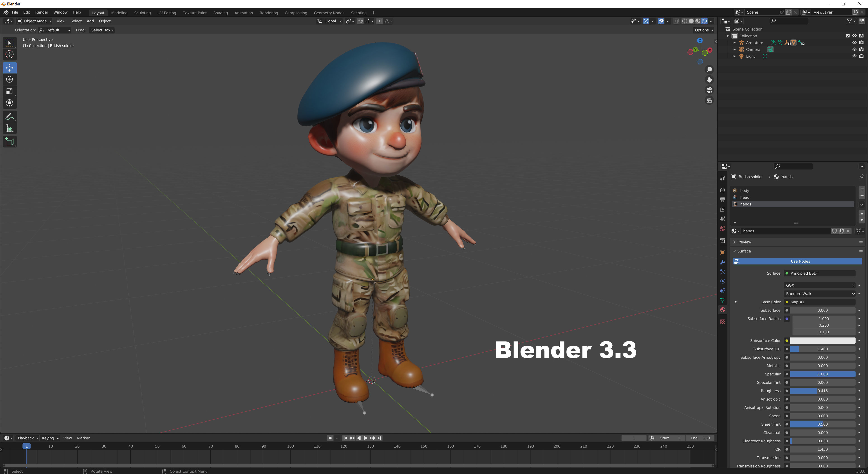Play animation forward

[365, 438]
